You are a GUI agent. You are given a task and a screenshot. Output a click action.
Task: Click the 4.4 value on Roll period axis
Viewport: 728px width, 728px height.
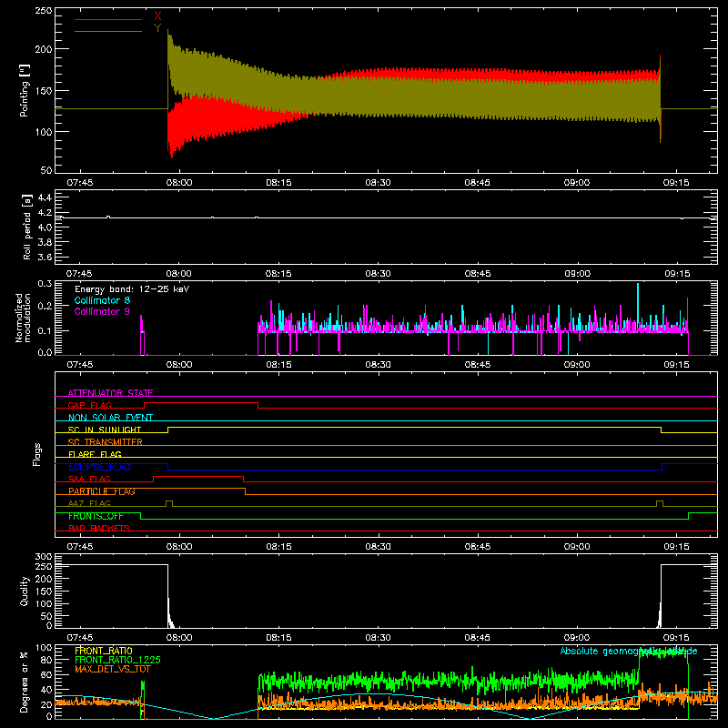45,197
